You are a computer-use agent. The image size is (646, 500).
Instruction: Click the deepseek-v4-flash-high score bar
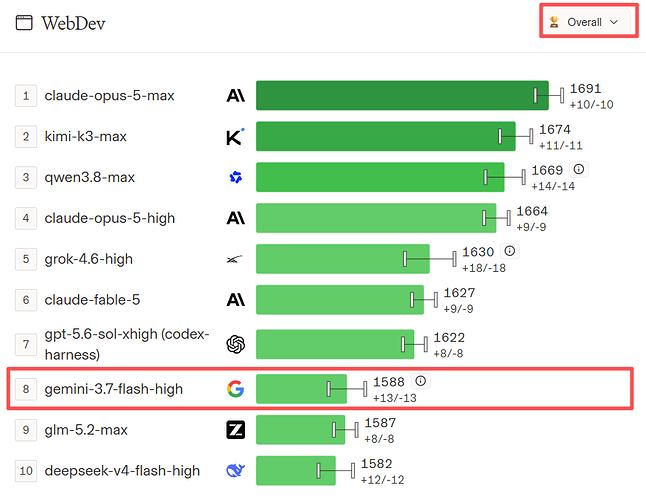click(x=296, y=470)
